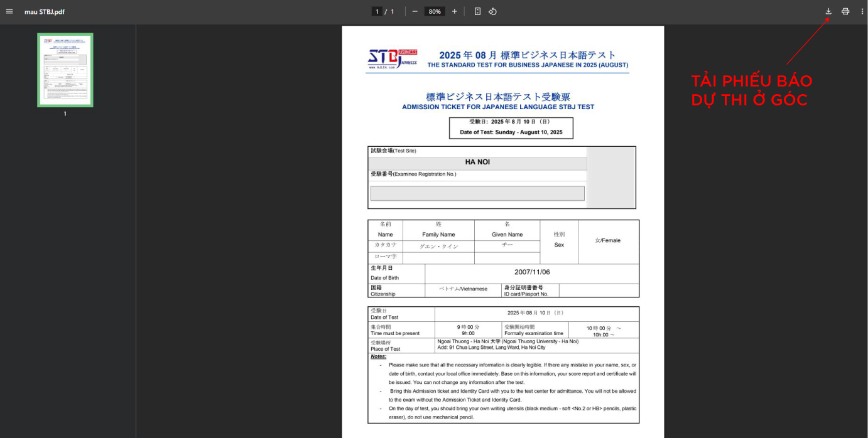Click the 'Notes:' heading
Screen dimensions: 868x438
pos(378,356)
